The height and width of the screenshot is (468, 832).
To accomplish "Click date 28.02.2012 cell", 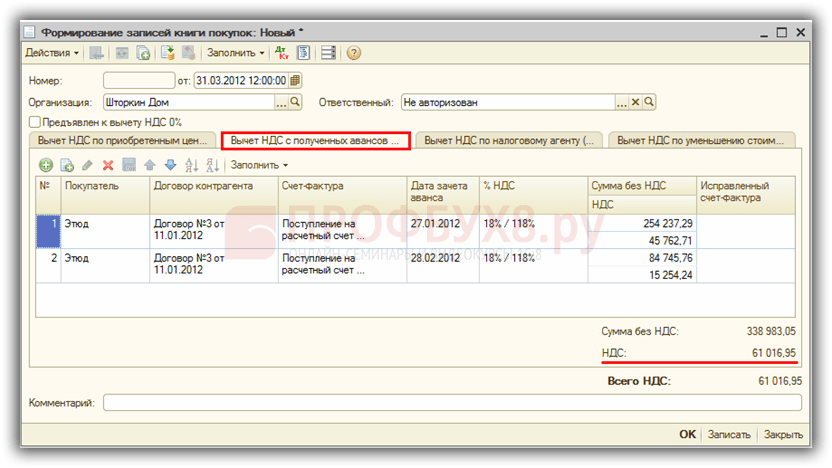I will 443,265.
